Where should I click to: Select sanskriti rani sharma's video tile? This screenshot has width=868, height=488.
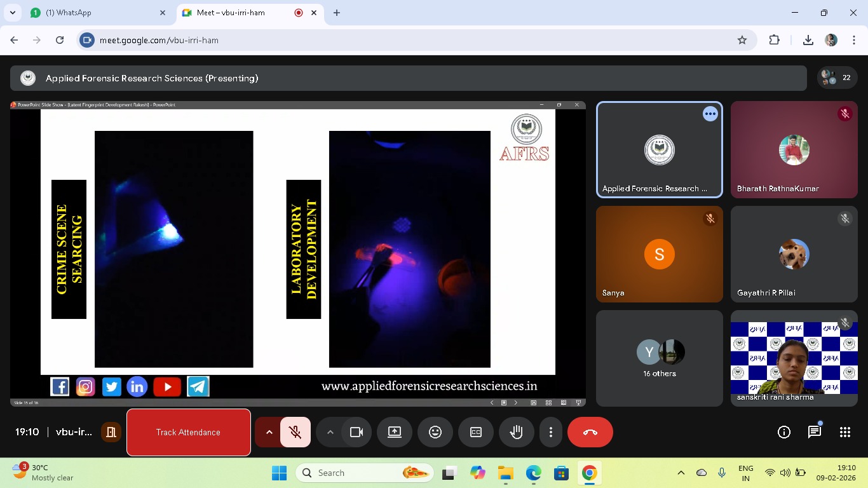pyautogui.click(x=794, y=358)
